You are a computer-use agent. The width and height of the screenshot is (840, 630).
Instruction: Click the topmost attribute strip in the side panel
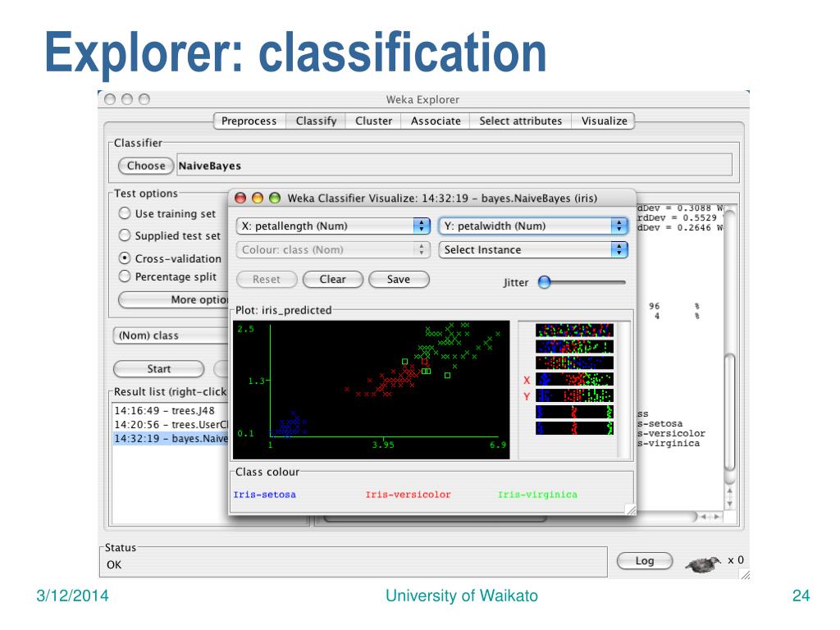[574, 330]
